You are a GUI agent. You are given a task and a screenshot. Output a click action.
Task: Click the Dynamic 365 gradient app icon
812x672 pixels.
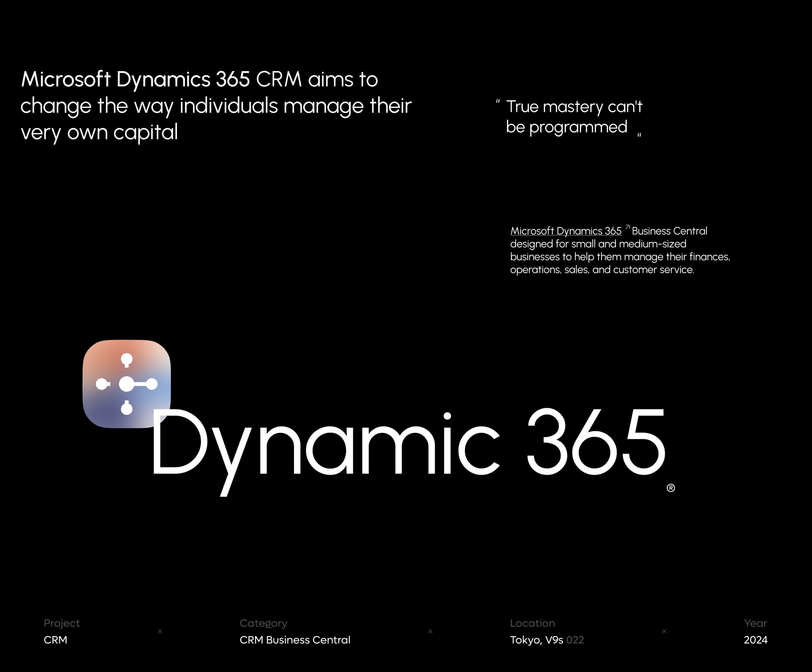point(127,384)
